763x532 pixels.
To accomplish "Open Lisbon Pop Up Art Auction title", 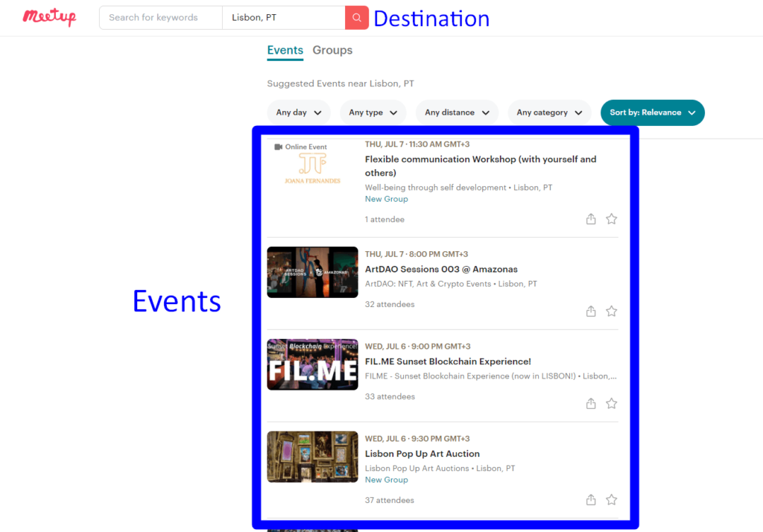I will [x=422, y=454].
